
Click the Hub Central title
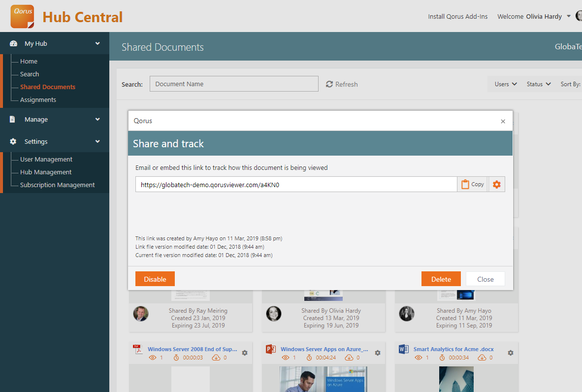(x=82, y=17)
